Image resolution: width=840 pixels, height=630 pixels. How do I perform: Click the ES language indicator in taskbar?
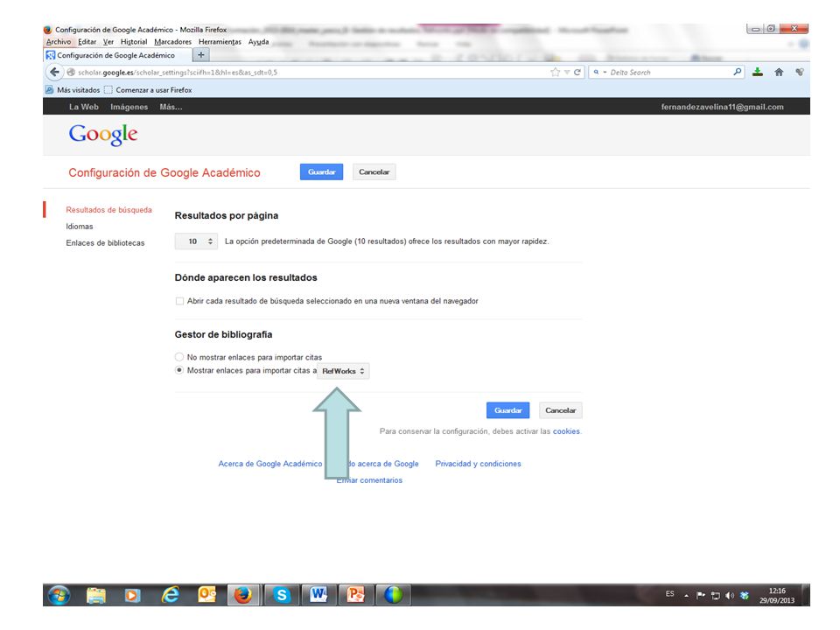(669, 593)
